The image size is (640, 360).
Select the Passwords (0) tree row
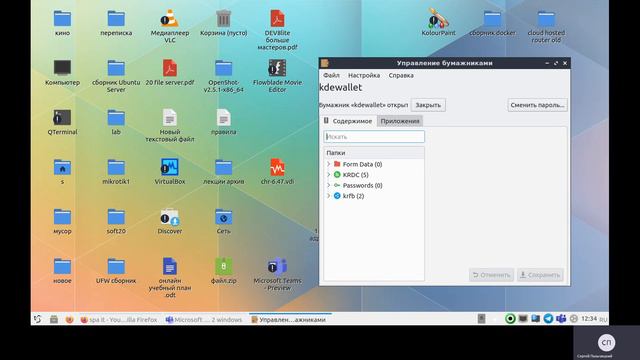374,185
